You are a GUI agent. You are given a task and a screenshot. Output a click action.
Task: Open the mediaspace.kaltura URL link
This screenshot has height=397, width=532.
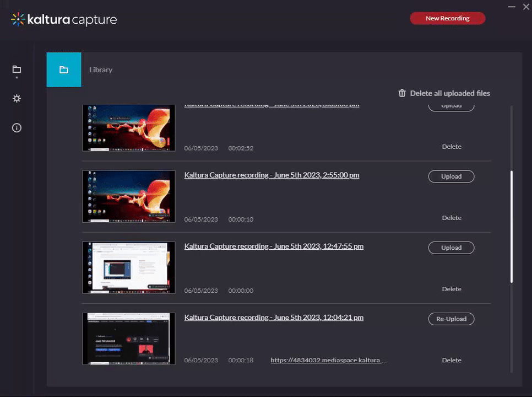pyautogui.click(x=328, y=360)
